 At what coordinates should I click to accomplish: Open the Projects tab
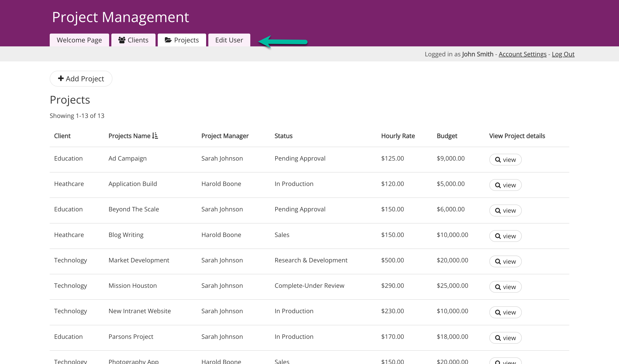point(182,40)
